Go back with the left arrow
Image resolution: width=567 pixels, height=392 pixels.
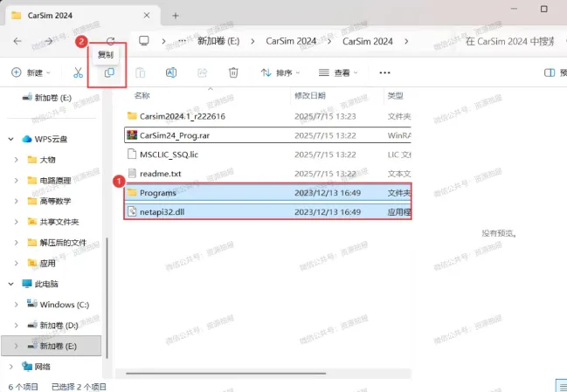point(17,41)
